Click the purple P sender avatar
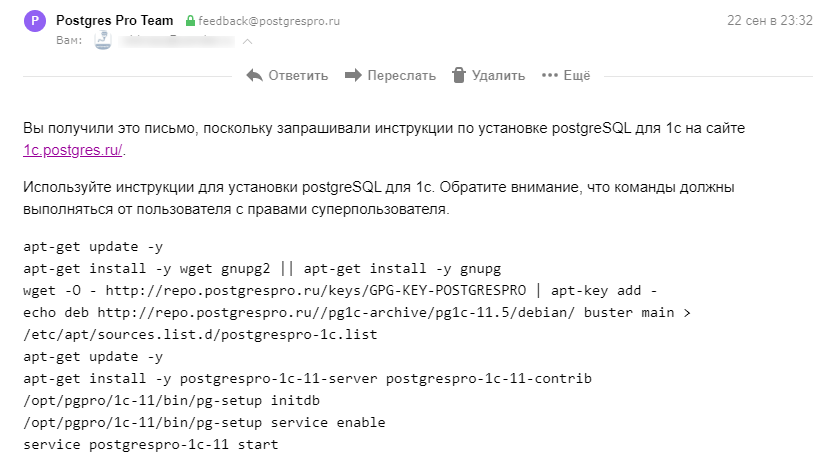The height and width of the screenshot is (468, 824). click(x=34, y=21)
